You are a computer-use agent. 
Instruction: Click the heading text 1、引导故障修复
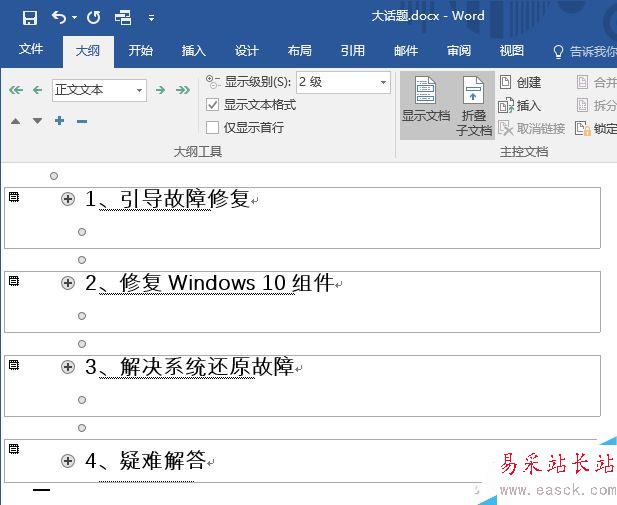click(x=167, y=199)
